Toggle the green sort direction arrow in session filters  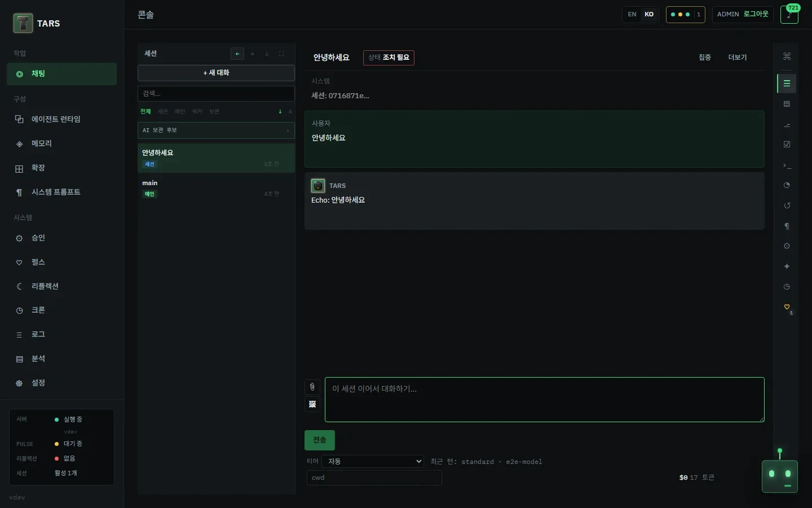click(x=280, y=112)
